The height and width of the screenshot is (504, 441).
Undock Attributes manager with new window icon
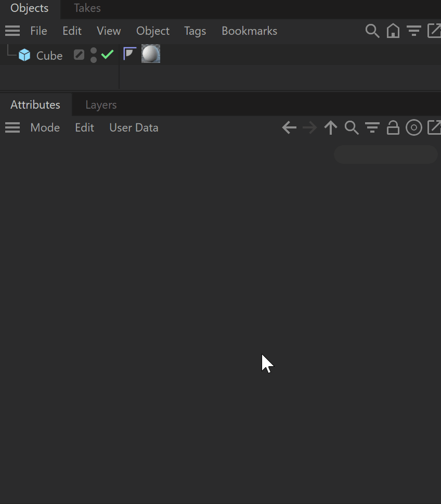click(x=434, y=127)
